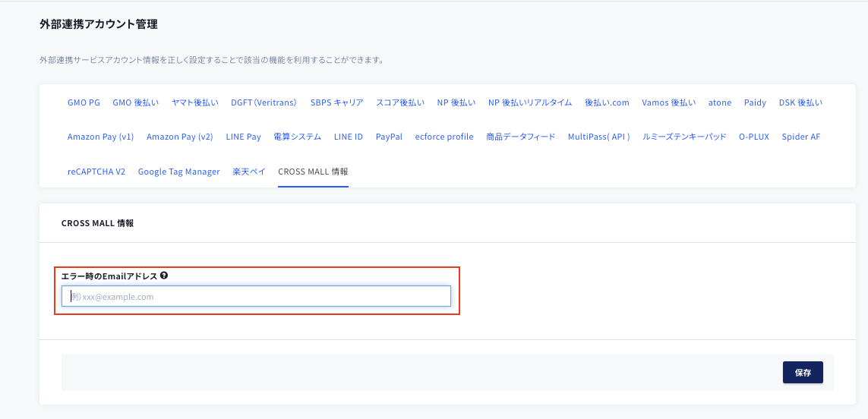This screenshot has height=419, width=868.
Task: Select the 商品データフィード tab
Action: (x=520, y=137)
